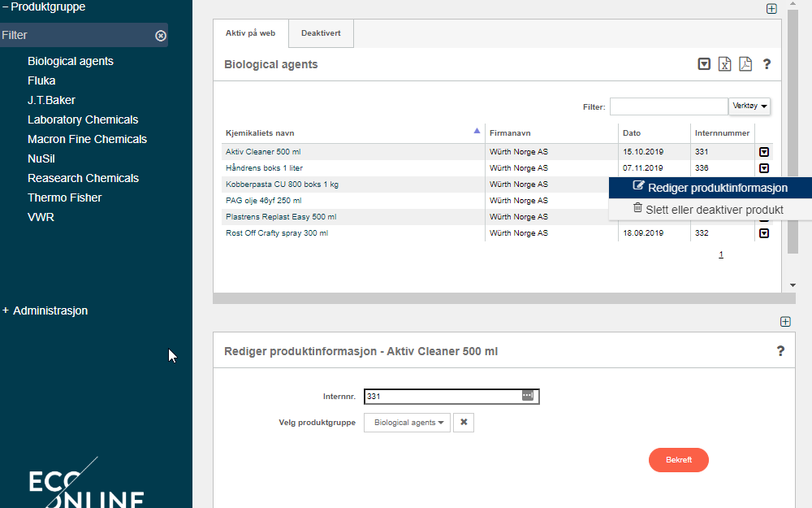This screenshot has width=812, height=508.
Task: Clear the selected produktgruppe with the X button
Action: tap(464, 423)
